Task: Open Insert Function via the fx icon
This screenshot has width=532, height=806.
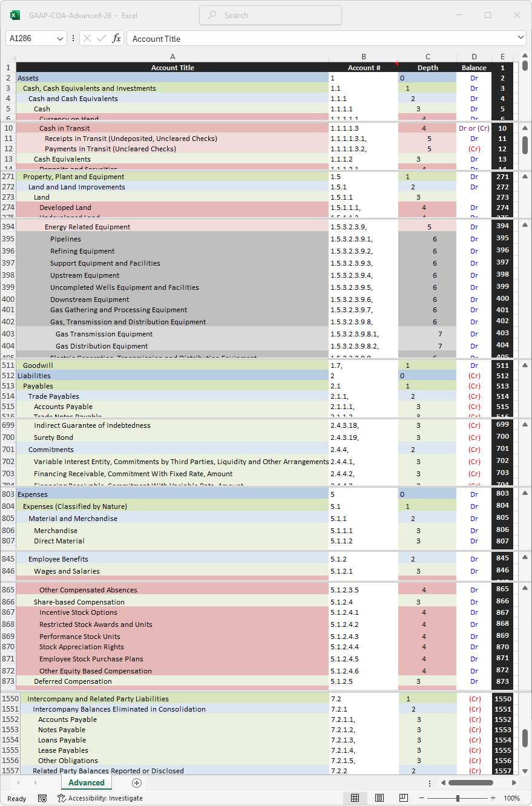Action: click(116, 38)
